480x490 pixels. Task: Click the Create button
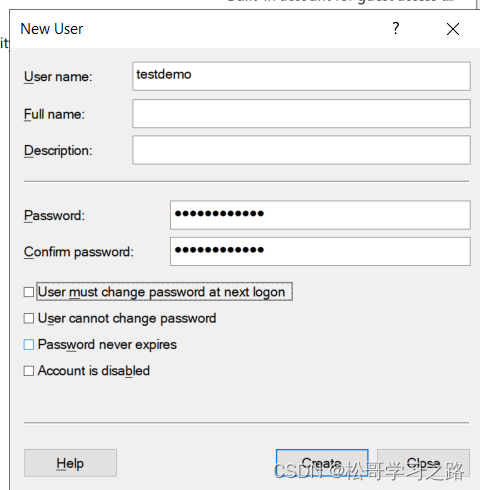[x=322, y=463]
